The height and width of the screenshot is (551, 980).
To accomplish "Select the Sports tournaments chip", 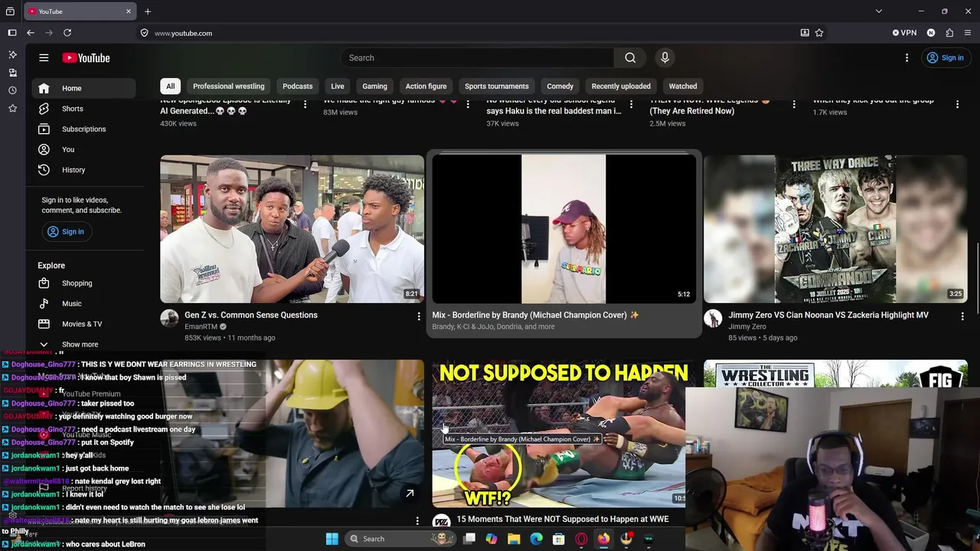I will tap(497, 86).
